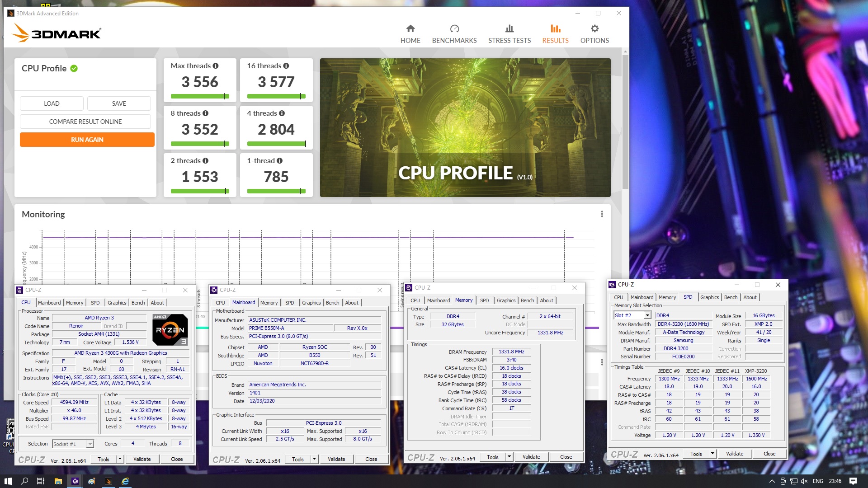Viewport: 868px width, 488px height.
Task: Click the 8 threads info icon
Action: (x=206, y=113)
